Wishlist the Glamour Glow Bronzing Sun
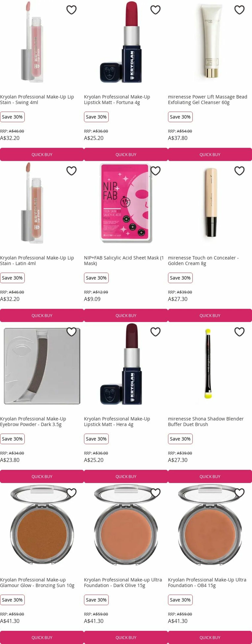 (71, 493)
